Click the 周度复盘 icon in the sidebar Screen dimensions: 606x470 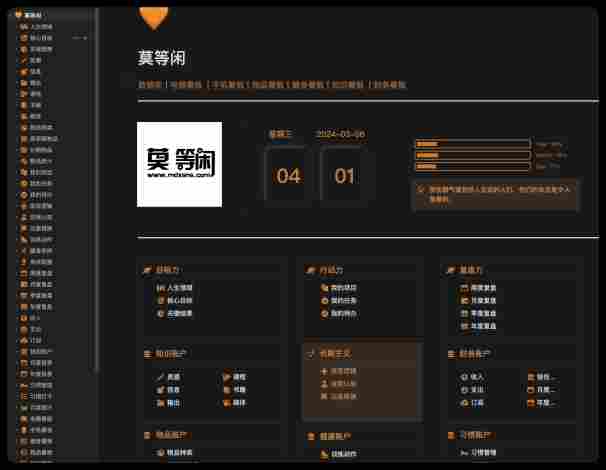24,273
